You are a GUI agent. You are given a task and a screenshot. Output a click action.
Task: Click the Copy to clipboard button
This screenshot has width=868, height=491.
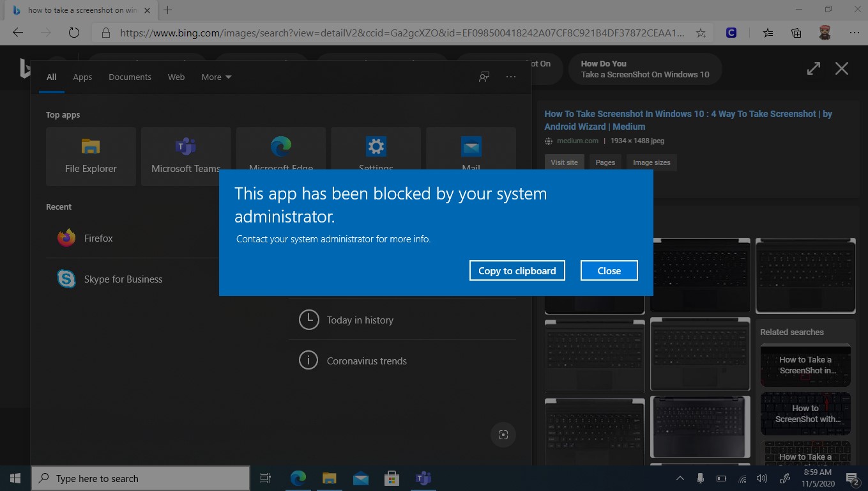(517, 270)
